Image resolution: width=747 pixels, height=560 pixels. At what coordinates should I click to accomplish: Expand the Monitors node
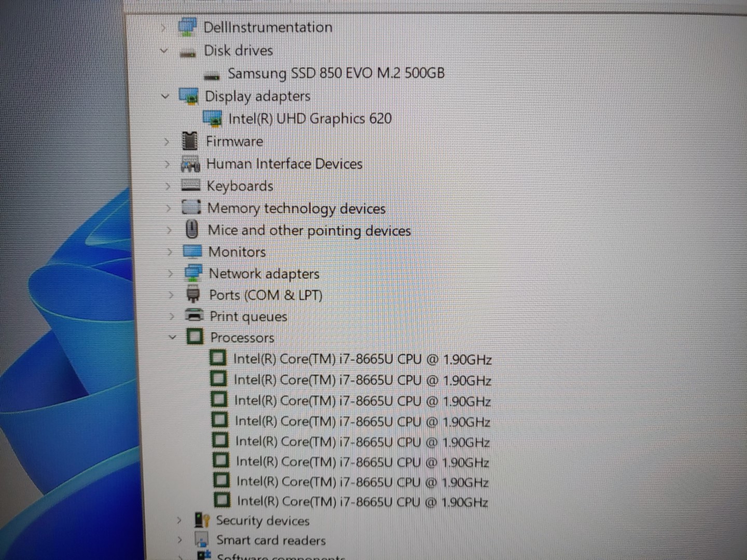click(x=169, y=252)
